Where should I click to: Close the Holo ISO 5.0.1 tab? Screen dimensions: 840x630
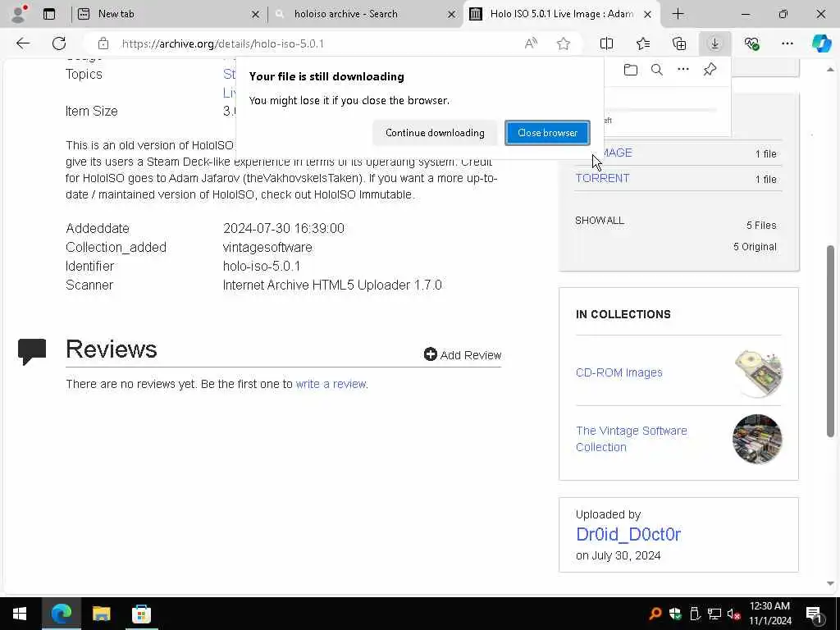[x=647, y=15]
